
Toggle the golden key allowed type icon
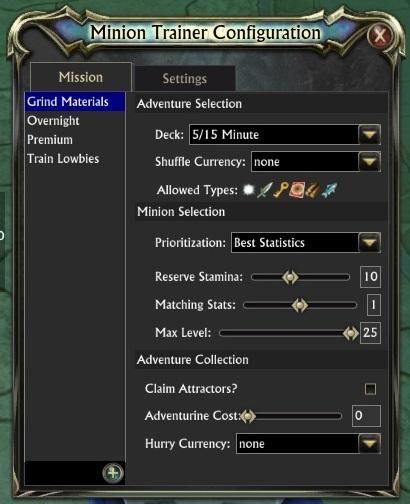tap(280, 190)
